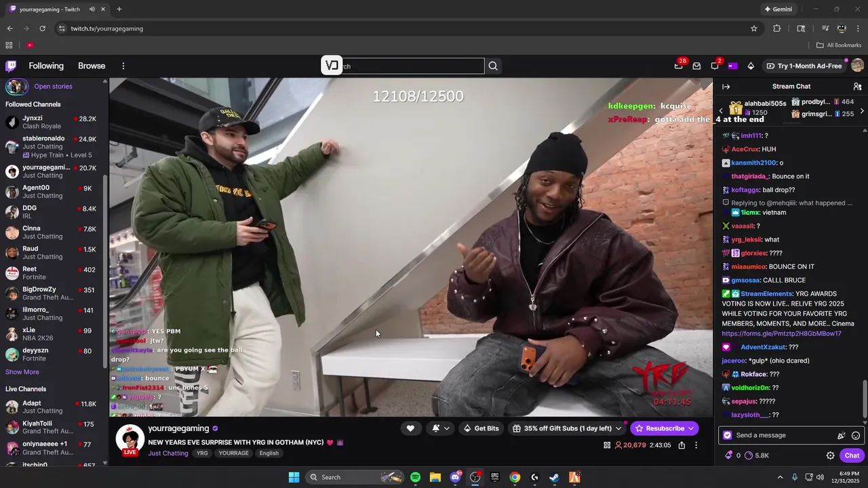
Task: Click the stream layout grid icon near viewers
Action: (607, 445)
